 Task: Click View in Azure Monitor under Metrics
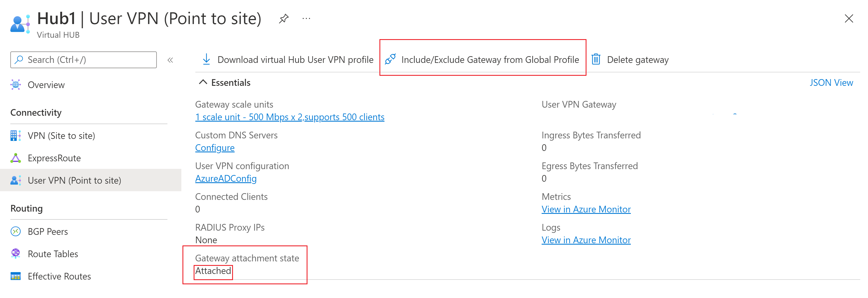(586, 209)
